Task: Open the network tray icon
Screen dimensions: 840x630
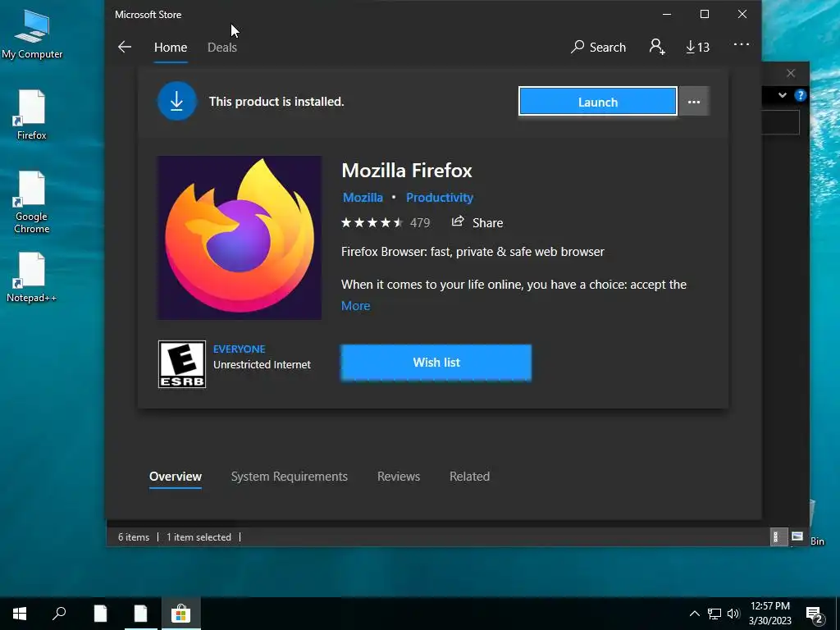Action: coord(714,614)
